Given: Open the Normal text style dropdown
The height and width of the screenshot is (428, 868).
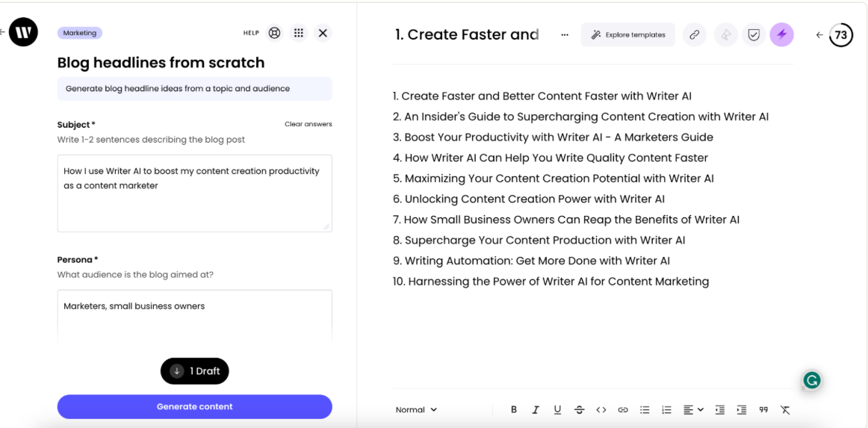Looking at the screenshot, I should point(416,410).
